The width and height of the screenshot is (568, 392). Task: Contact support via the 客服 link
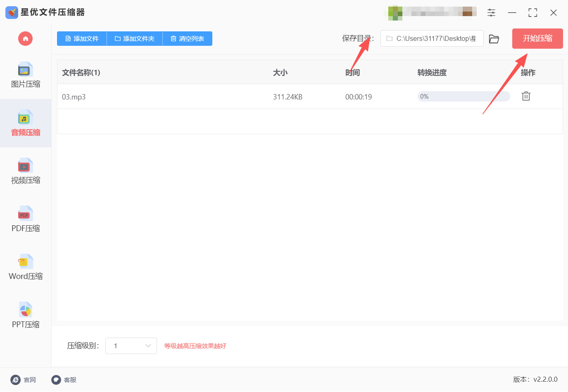pyautogui.click(x=64, y=380)
